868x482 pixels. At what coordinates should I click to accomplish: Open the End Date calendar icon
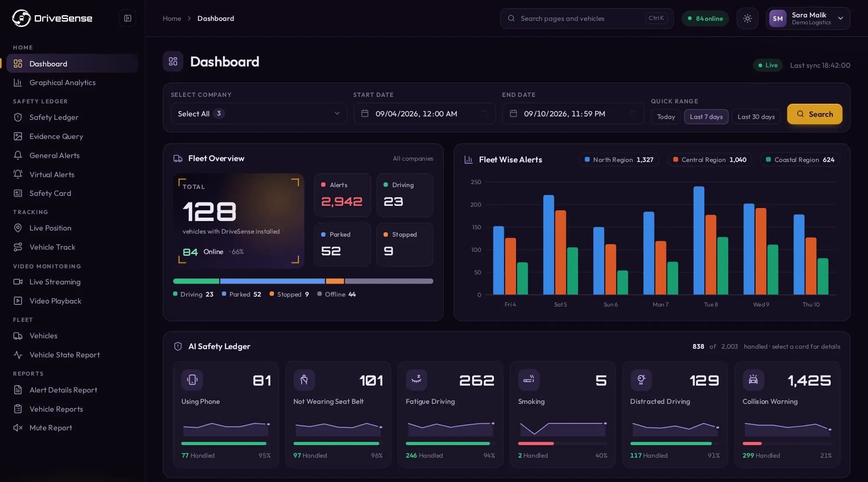point(513,113)
